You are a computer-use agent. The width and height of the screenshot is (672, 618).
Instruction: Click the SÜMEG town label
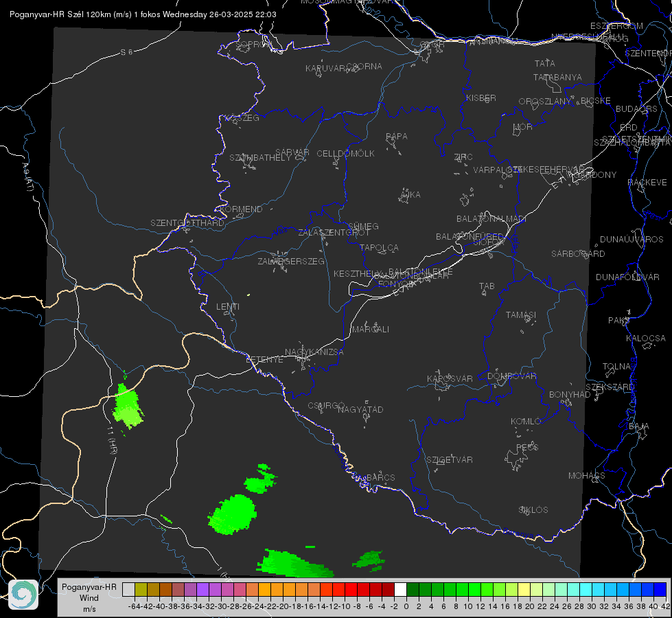363,226
